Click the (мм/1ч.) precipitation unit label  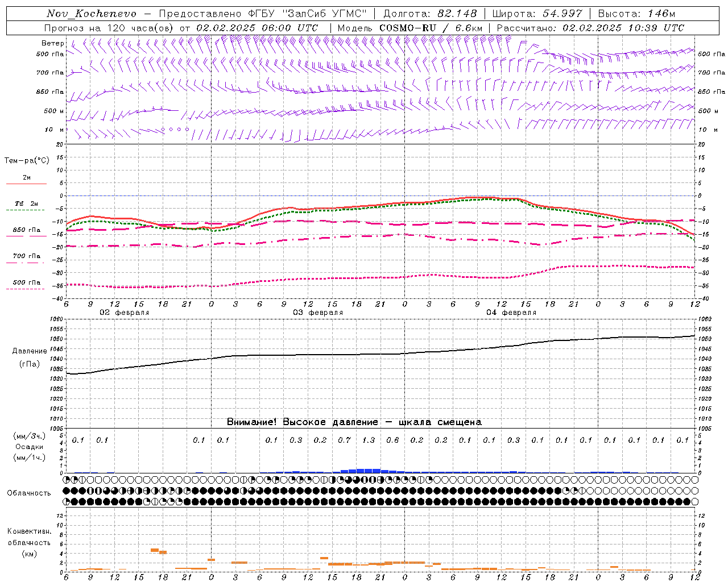coord(30,458)
